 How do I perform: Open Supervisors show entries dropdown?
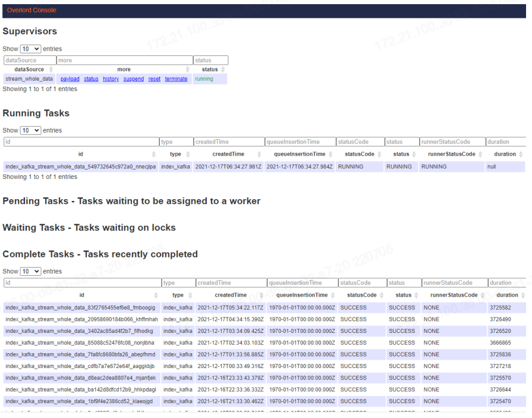(30, 49)
